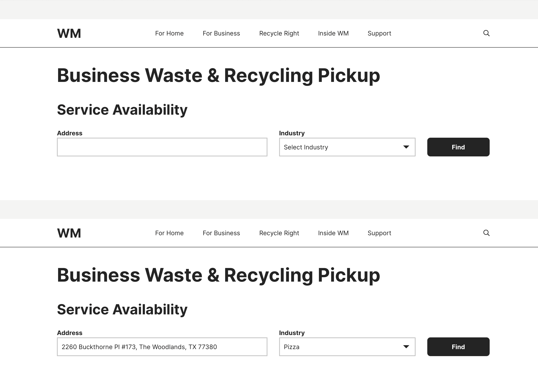Click the arrow on the Pizza dropdown
538x392 pixels.
click(x=406, y=347)
